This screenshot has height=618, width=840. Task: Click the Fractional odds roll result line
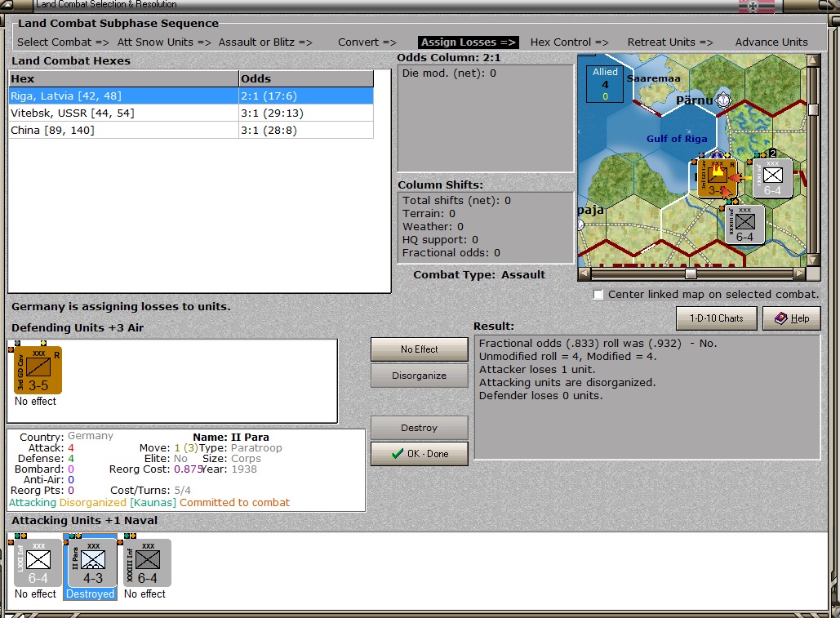click(x=598, y=343)
